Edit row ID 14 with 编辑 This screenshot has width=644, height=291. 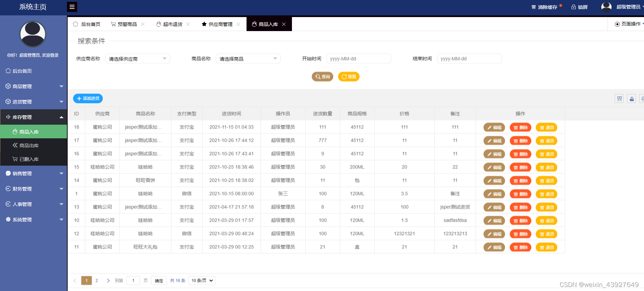494,181
